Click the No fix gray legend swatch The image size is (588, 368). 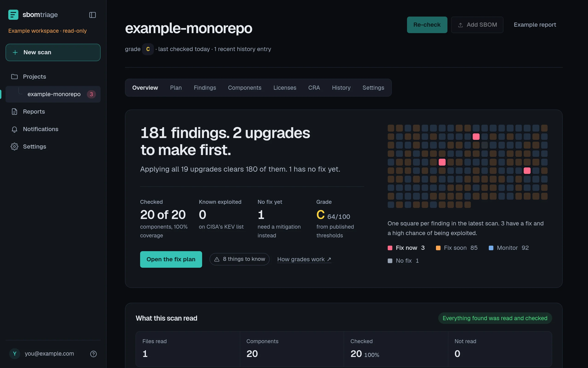click(x=390, y=261)
